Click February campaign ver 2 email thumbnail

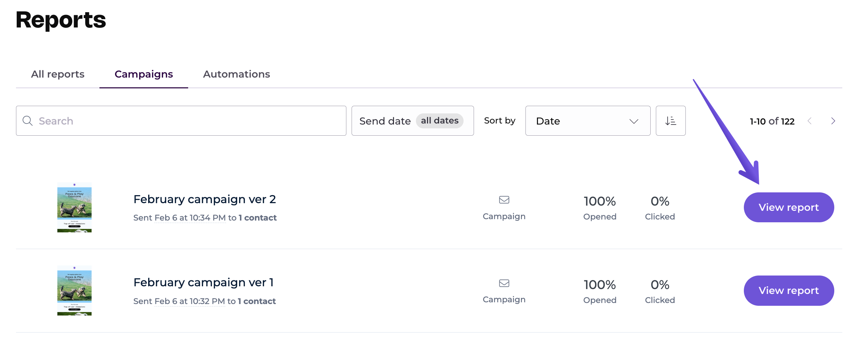74,207
